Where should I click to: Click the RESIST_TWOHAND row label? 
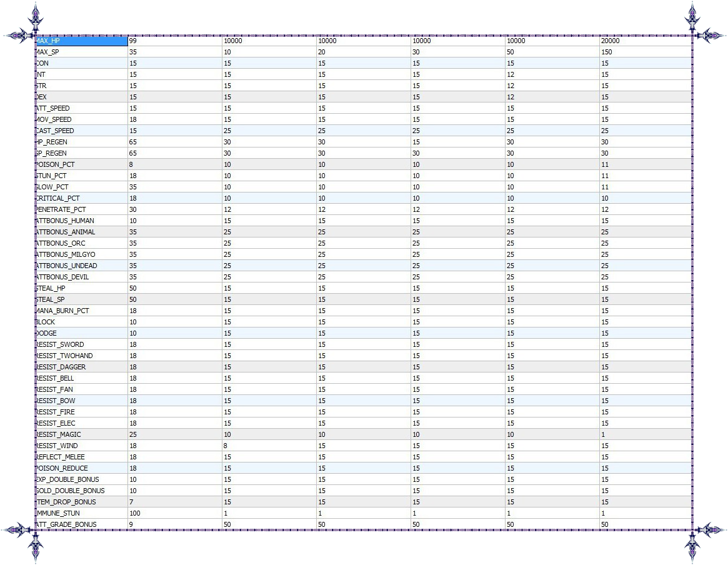coord(64,356)
